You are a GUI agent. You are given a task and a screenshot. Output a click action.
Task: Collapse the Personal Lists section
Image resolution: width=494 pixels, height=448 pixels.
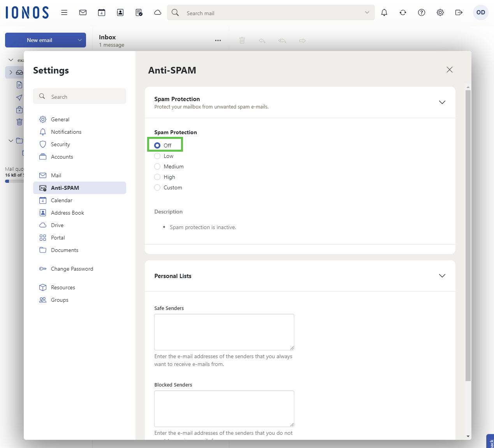(x=442, y=276)
